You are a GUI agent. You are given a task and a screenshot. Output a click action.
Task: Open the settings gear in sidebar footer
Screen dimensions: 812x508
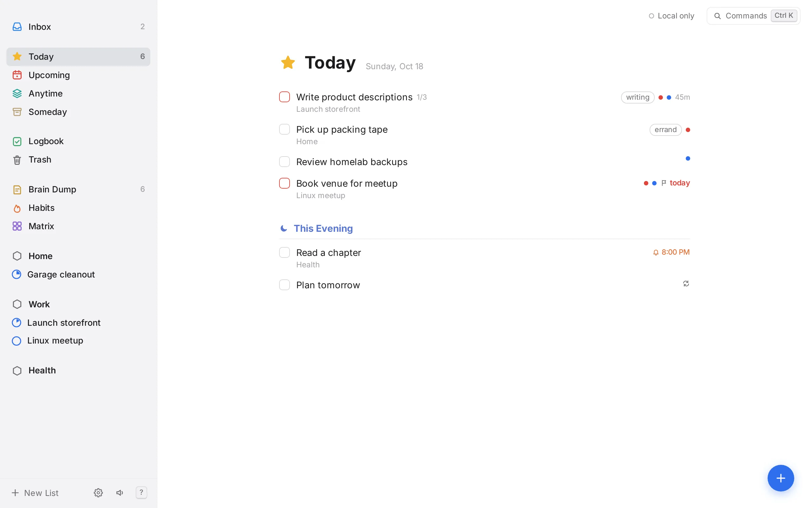tap(98, 492)
